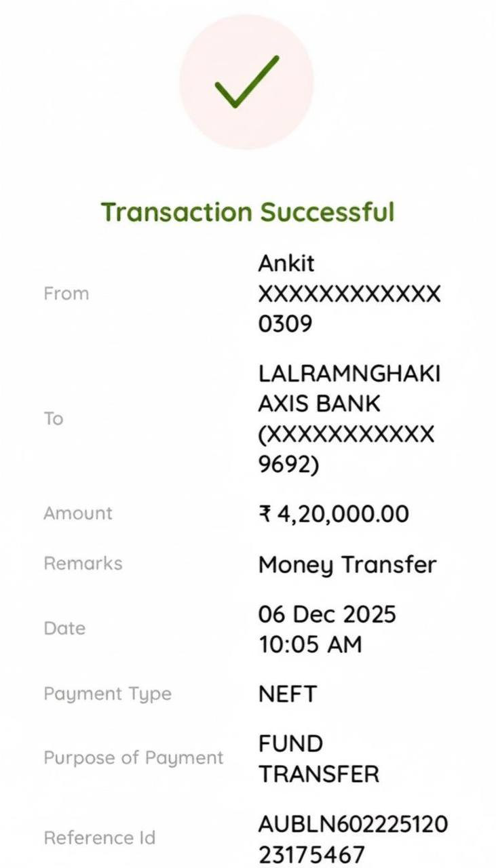The image size is (496, 868).
Task: Click the NEFT payment type value
Action: [287, 694]
